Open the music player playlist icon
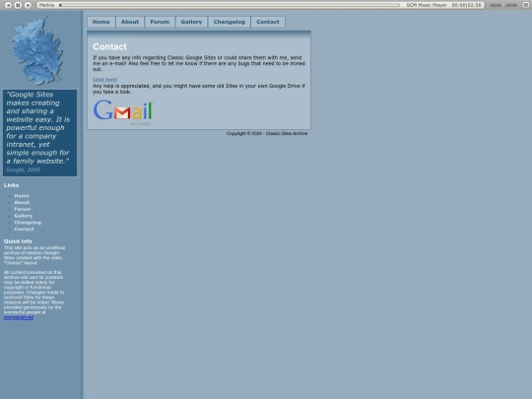This screenshot has height=399, width=532. [526, 5]
